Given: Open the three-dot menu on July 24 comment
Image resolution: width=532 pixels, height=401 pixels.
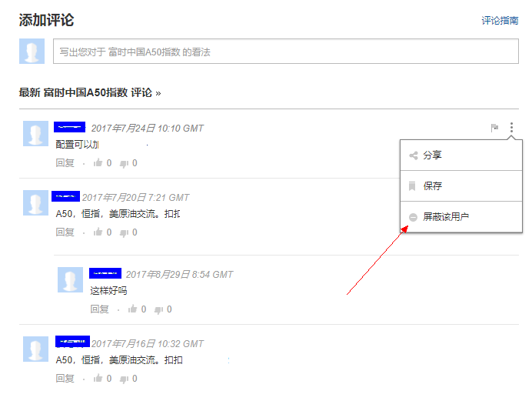Looking at the screenshot, I should pyautogui.click(x=511, y=128).
